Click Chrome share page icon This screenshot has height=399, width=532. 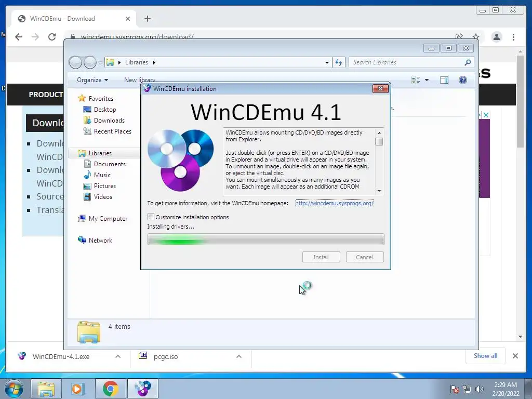459,37
